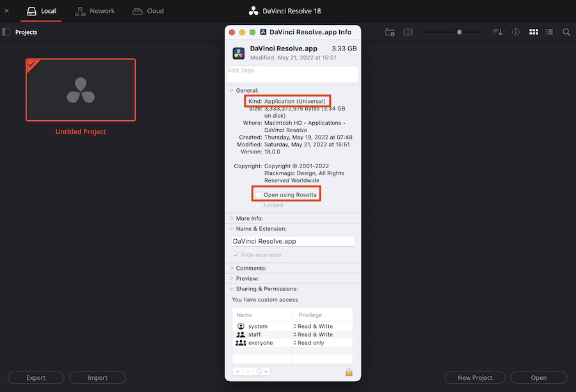Collapse the General section
The height and width of the screenshot is (392, 576).
pos(232,90)
